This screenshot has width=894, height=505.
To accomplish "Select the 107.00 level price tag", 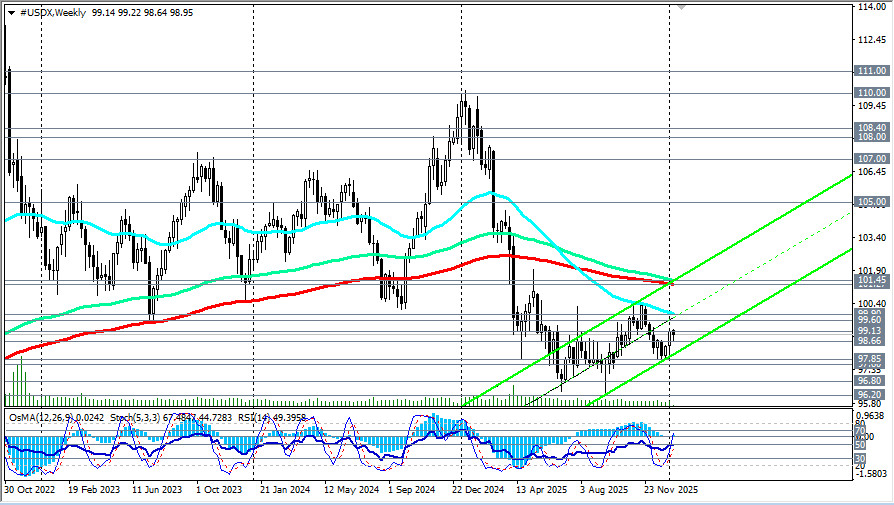I will (x=872, y=158).
